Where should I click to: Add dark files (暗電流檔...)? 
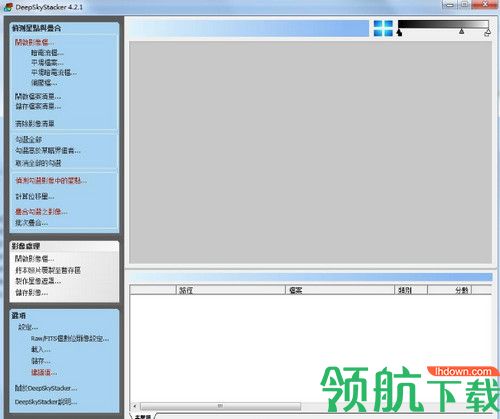pyautogui.click(x=47, y=52)
